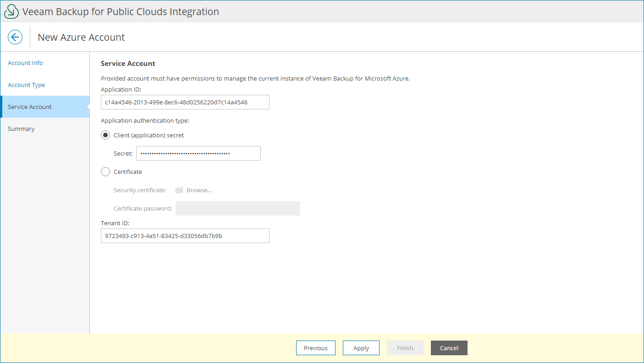644x363 pixels.
Task: Apply the service account settings
Action: tap(361, 348)
